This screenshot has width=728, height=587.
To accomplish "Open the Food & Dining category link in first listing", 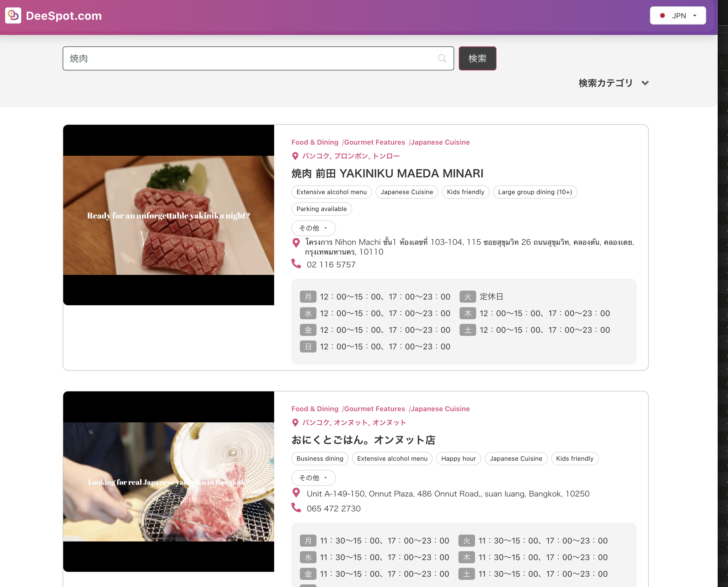I will click(x=315, y=142).
